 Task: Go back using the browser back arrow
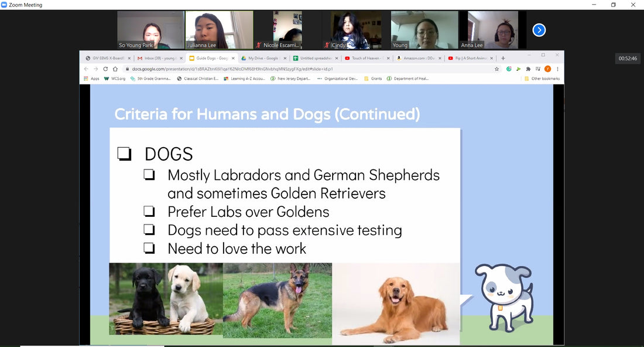pyautogui.click(x=87, y=69)
